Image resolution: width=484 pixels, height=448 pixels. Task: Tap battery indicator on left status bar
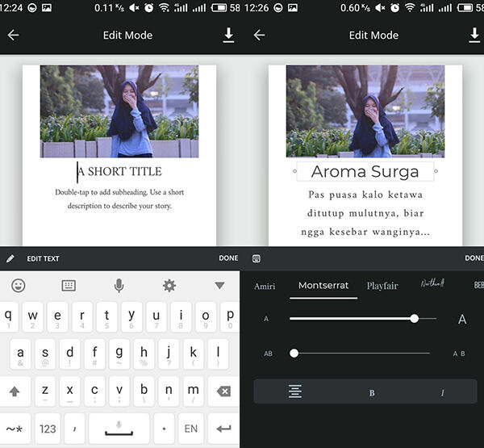pos(219,8)
